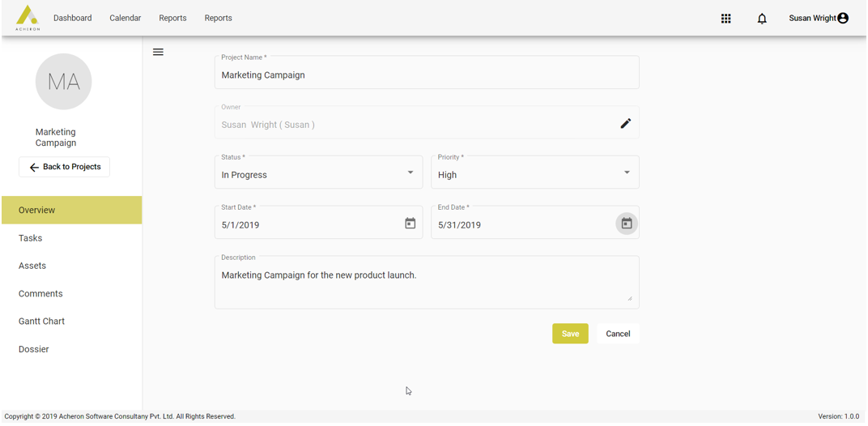Click the Cancel button
The height and width of the screenshot is (426, 868).
pos(618,334)
